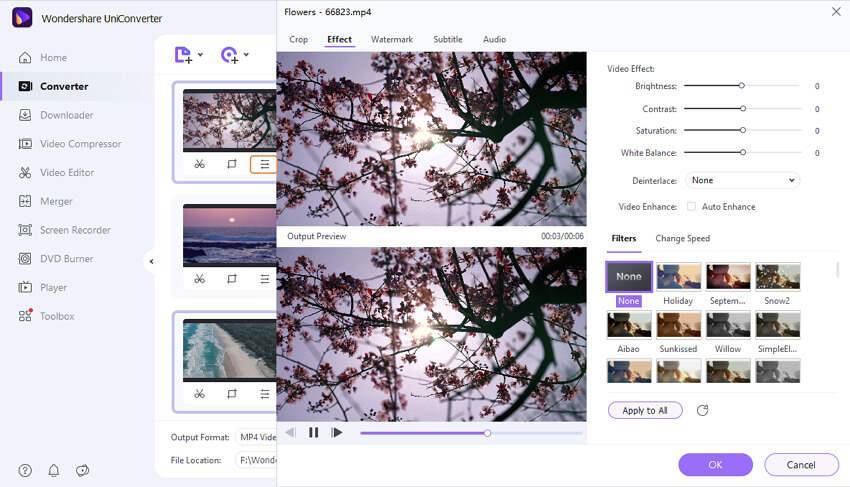
Task: Click the Add Files icon
Action: 183,55
